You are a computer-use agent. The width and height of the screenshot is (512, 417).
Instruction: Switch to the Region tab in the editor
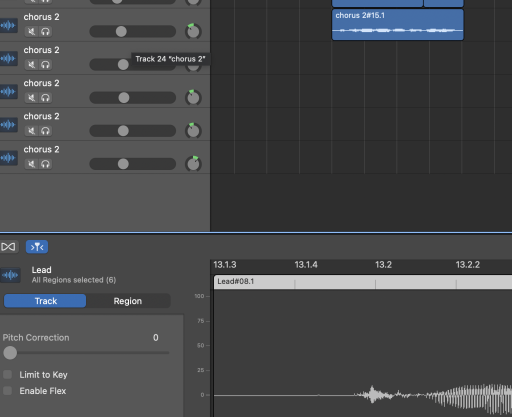tap(128, 301)
